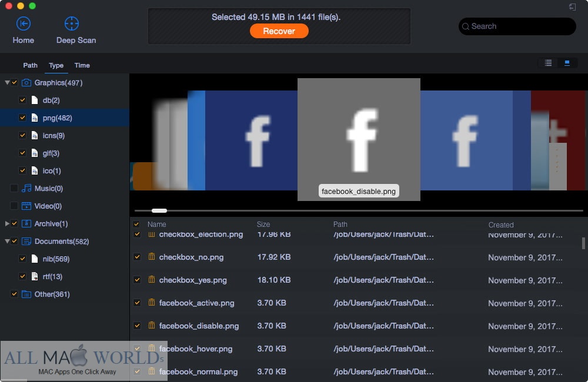Viewport: 588px width, 382px height.
Task: Uncheck the db(2) checkbox
Action: click(x=22, y=100)
